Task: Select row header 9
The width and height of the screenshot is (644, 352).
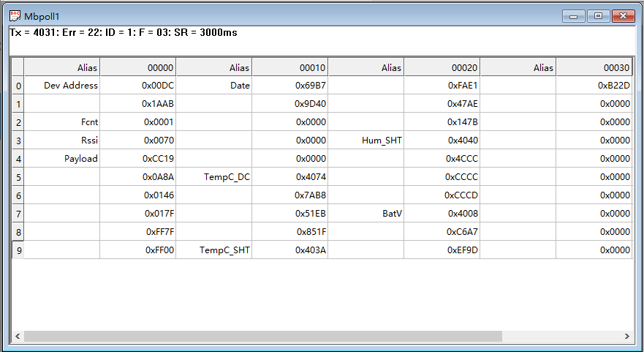Action: pos(18,250)
